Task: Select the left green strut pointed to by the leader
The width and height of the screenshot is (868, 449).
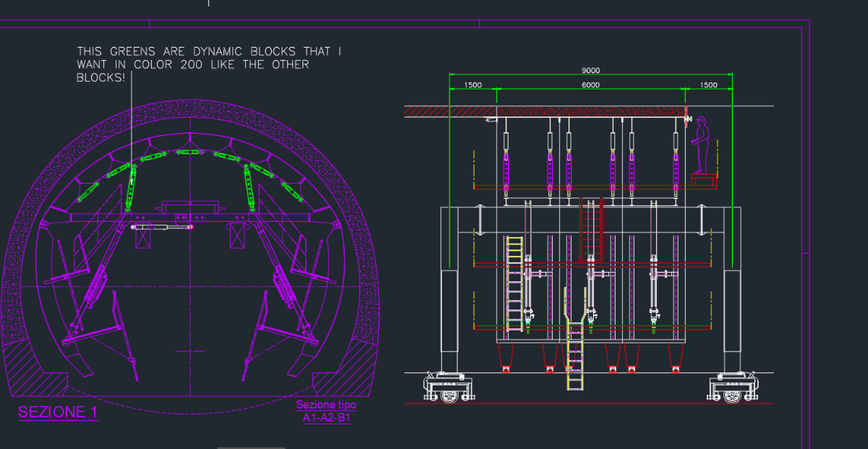Action: 132,187
